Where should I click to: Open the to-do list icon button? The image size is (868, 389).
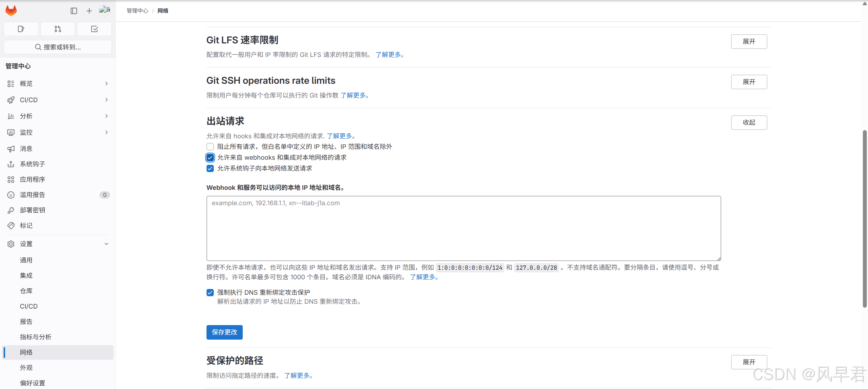[94, 29]
